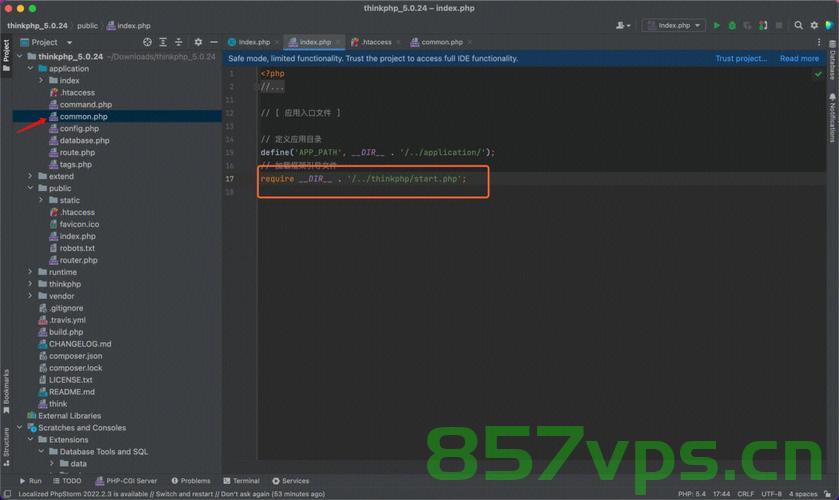Open the Database tool window strip
The width and height of the screenshot is (839, 500).
click(x=833, y=60)
